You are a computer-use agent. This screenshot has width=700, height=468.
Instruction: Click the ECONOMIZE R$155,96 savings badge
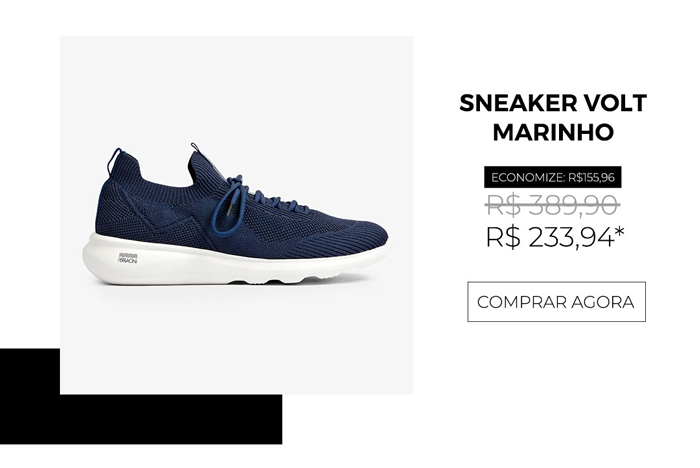(553, 177)
